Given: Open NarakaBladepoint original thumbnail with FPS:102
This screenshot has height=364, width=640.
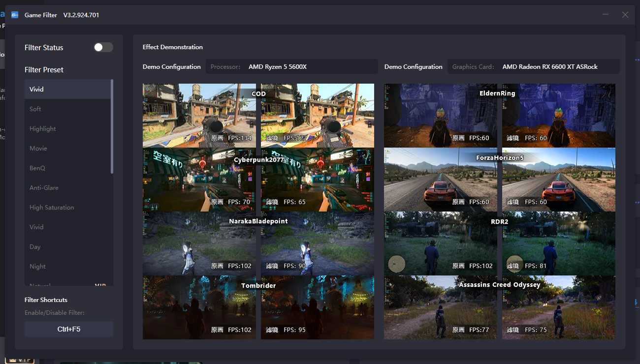Looking at the screenshot, I should [199, 243].
